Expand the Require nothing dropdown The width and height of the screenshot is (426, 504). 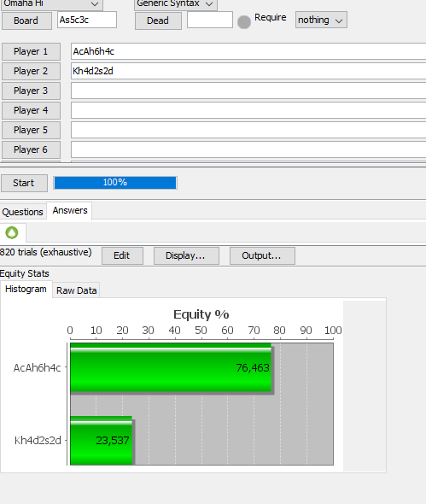(321, 20)
